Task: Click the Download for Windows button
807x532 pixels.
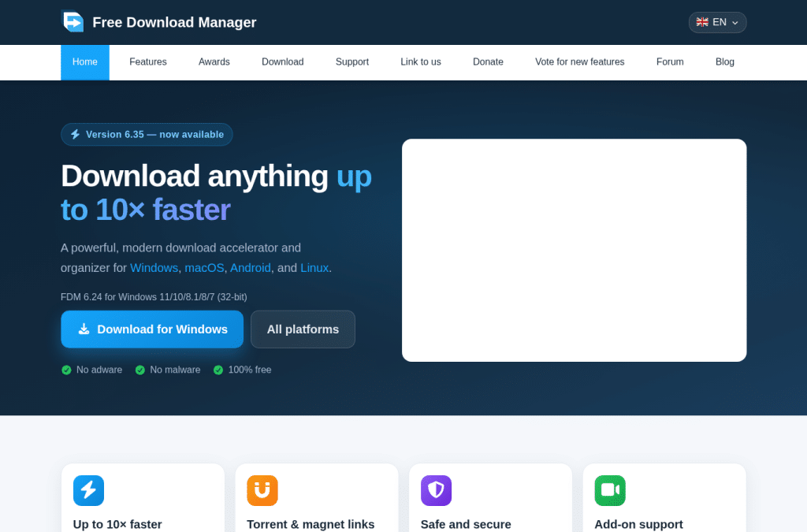Action: [152, 329]
